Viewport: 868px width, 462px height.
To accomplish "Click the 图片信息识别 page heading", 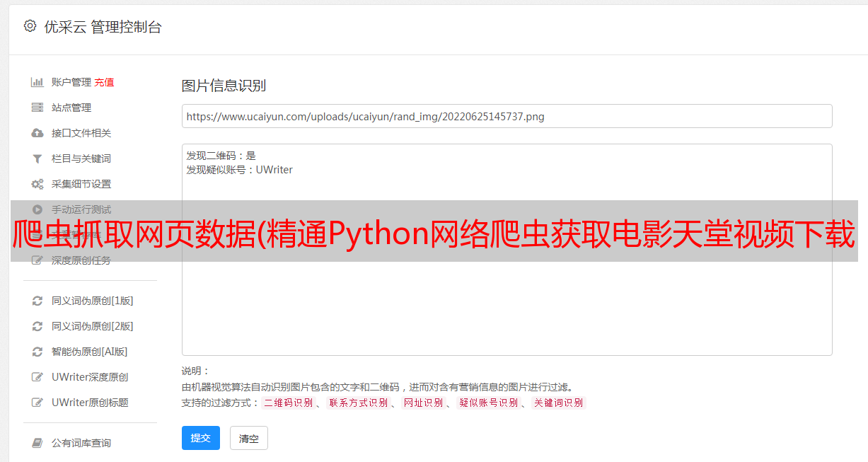I will point(224,86).
